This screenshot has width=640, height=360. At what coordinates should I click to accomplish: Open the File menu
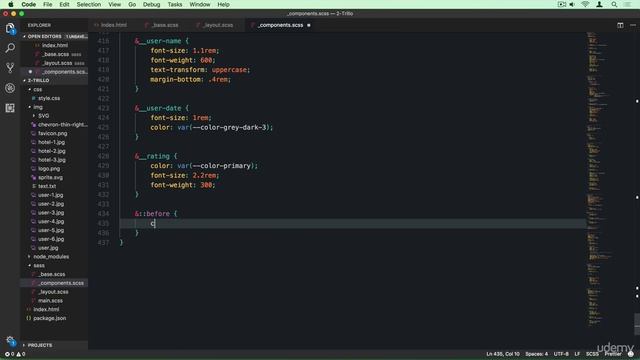tap(47, 4)
